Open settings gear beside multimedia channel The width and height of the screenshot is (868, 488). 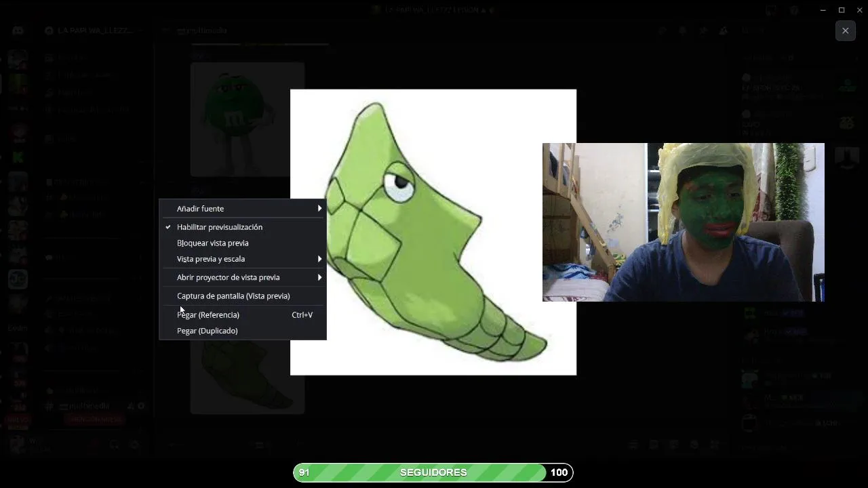point(141,406)
